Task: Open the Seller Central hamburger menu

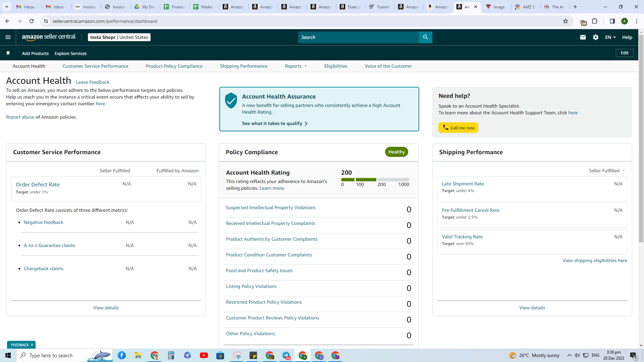Action: click(8, 37)
